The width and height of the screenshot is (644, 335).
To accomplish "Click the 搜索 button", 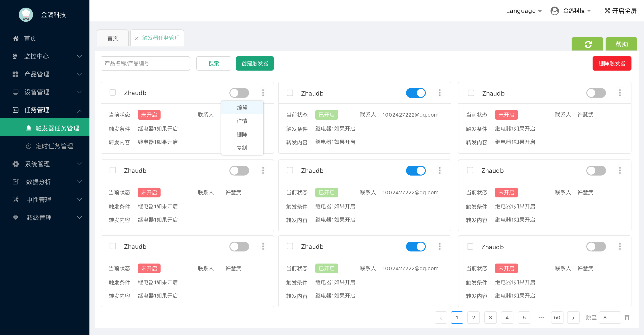I will click(x=214, y=63).
